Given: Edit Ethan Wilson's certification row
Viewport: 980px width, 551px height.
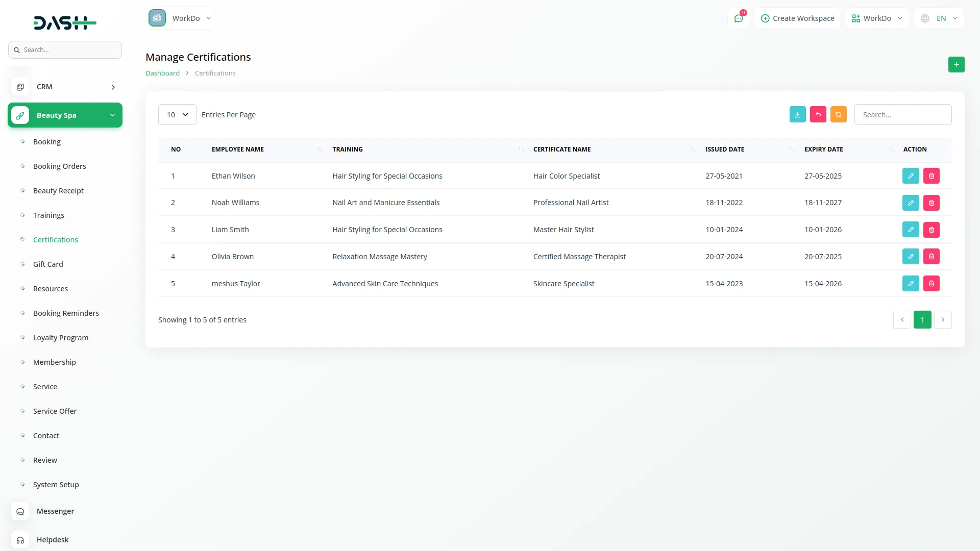Looking at the screenshot, I should [x=910, y=176].
